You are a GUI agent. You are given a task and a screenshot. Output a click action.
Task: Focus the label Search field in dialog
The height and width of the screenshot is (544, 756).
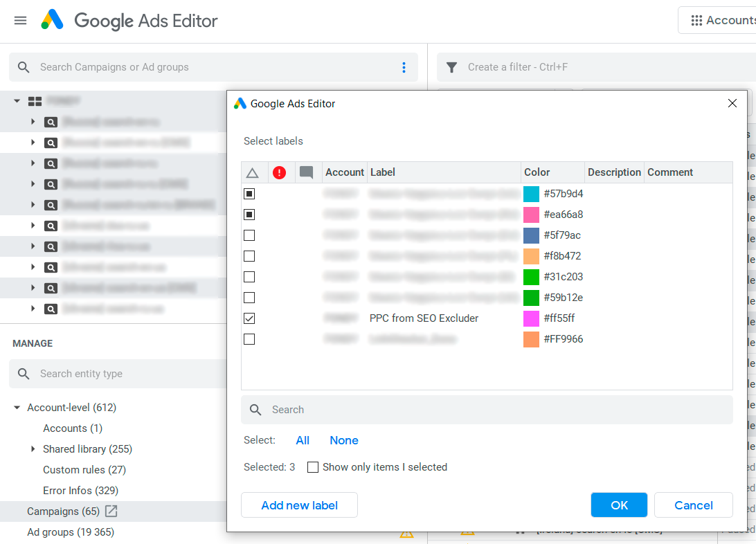(x=487, y=410)
